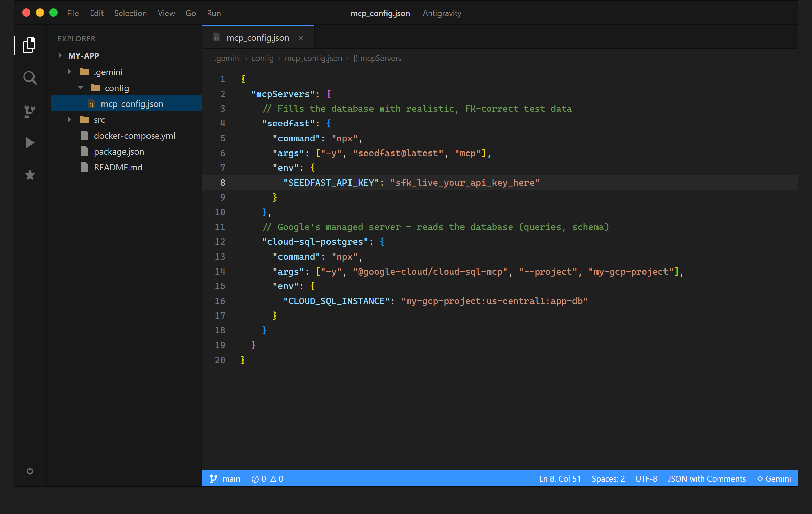
Task: Click the Gemini status bar label
Action: click(778, 478)
